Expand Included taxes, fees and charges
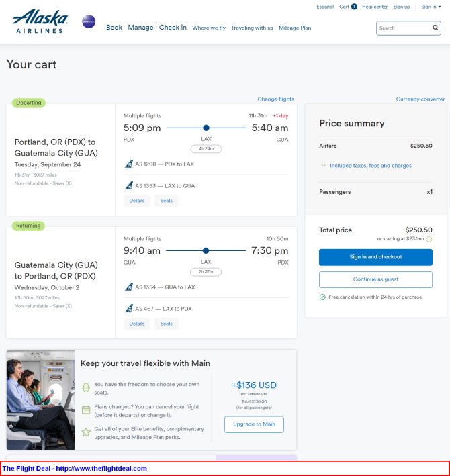 (x=367, y=166)
